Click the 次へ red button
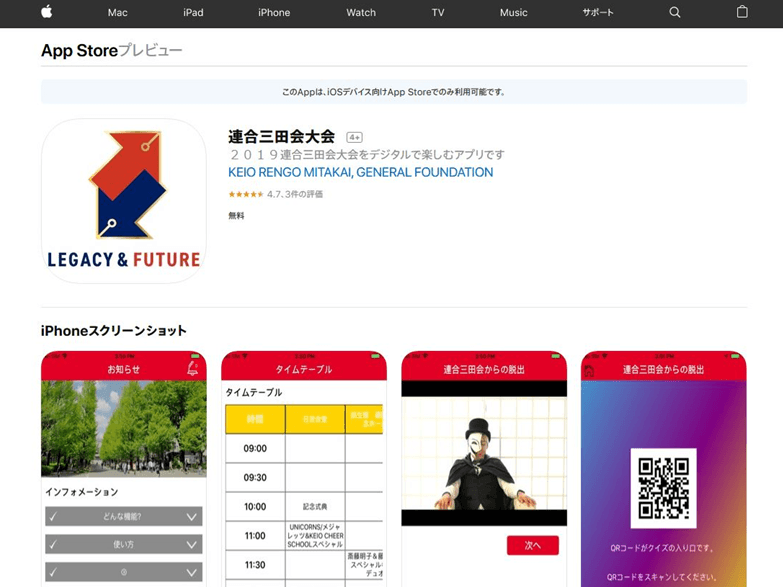The image size is (783, 587). (x=533, y=546)
